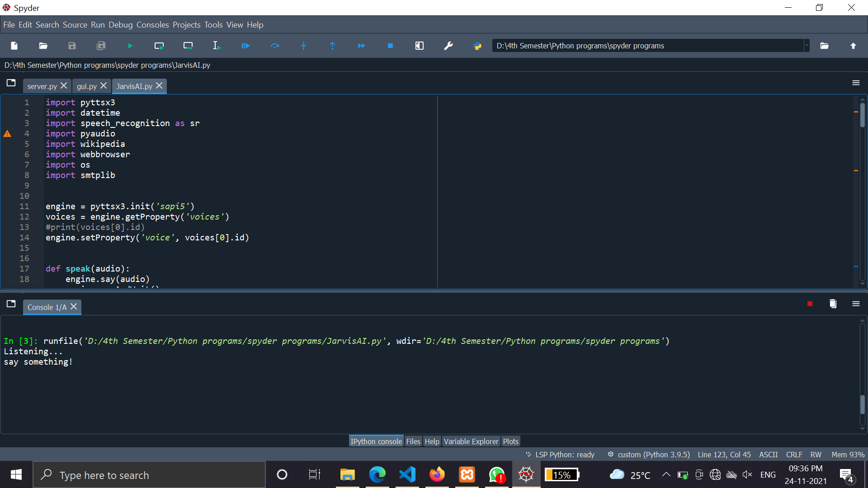The image size is (868, 488).
Task: Open the editor file browser icon
Action: [11, 83]
